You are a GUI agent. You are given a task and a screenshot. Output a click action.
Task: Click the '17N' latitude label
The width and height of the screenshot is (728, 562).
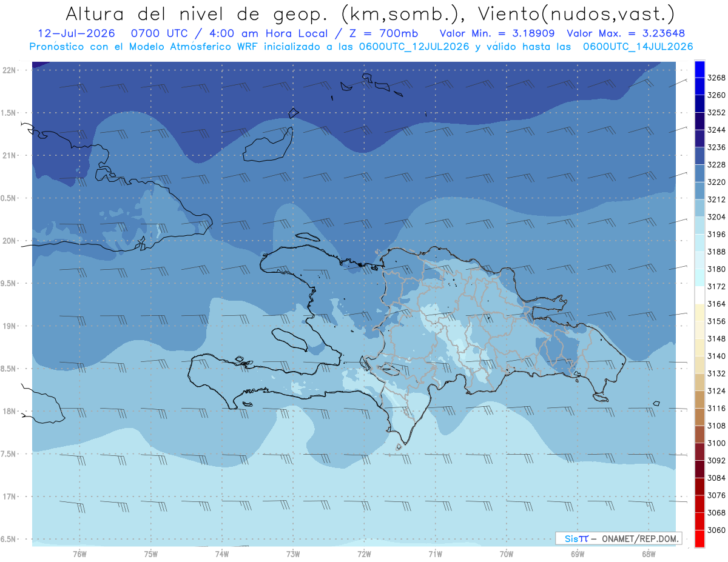pos(8,497)
